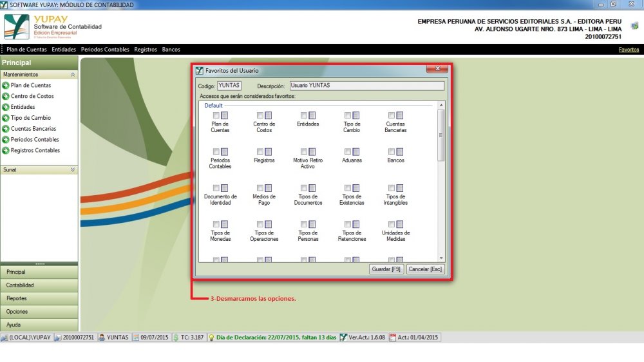Click the Tipos de Existencias icon
This screenshot has height=362, width=644.
[x=356, y=188]
